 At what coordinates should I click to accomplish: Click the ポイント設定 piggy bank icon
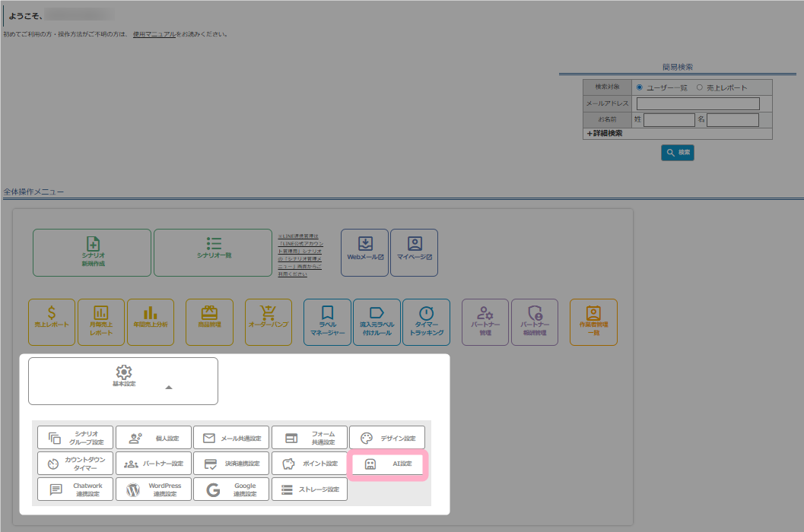coord(288,464)
